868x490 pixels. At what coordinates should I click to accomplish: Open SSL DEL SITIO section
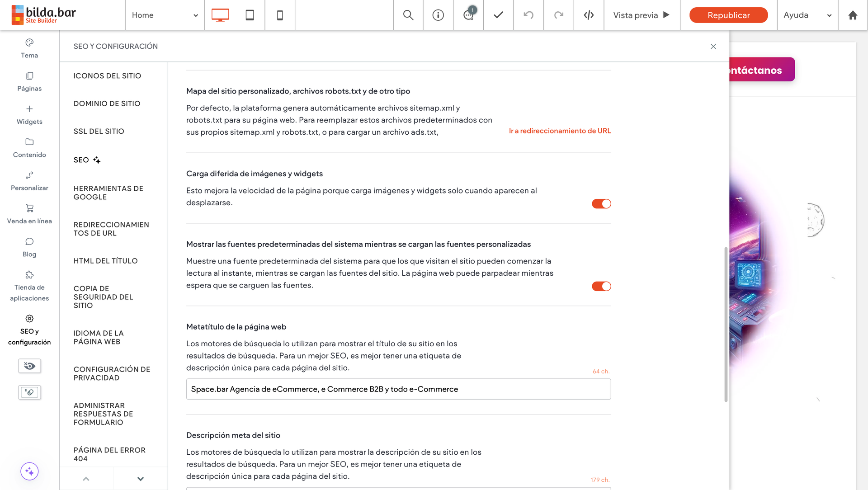99,131
